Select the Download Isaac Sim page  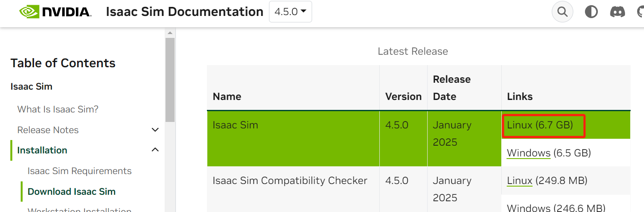pyautogui.click(x=72, y=192)
